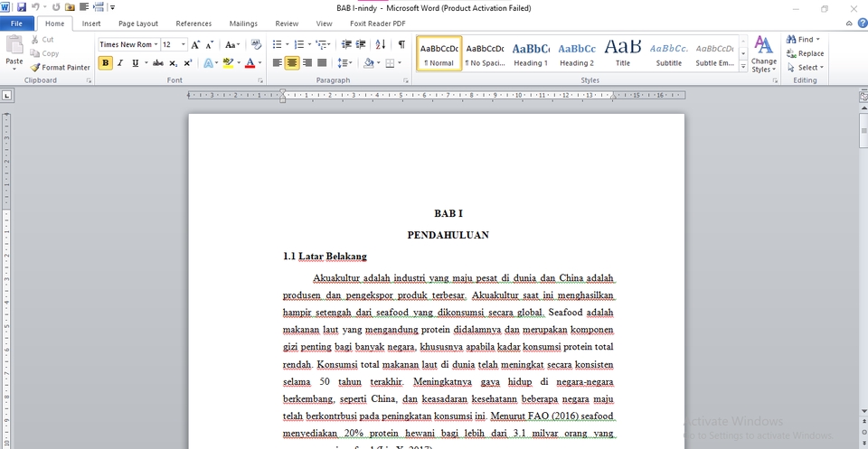Image resolution: width=868 pixels, height=449 pixels.
Task: Apply numbered list formatting
Action: 299,45
